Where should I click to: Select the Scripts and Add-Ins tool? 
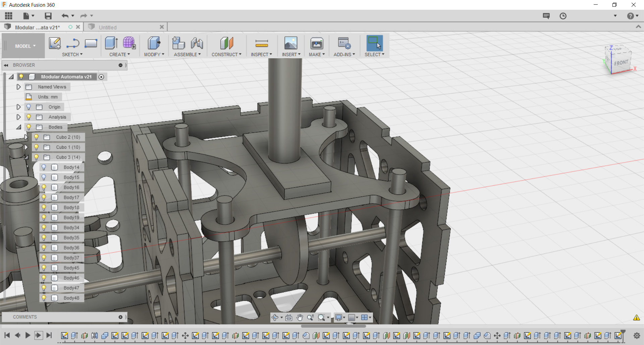(344, 43)
